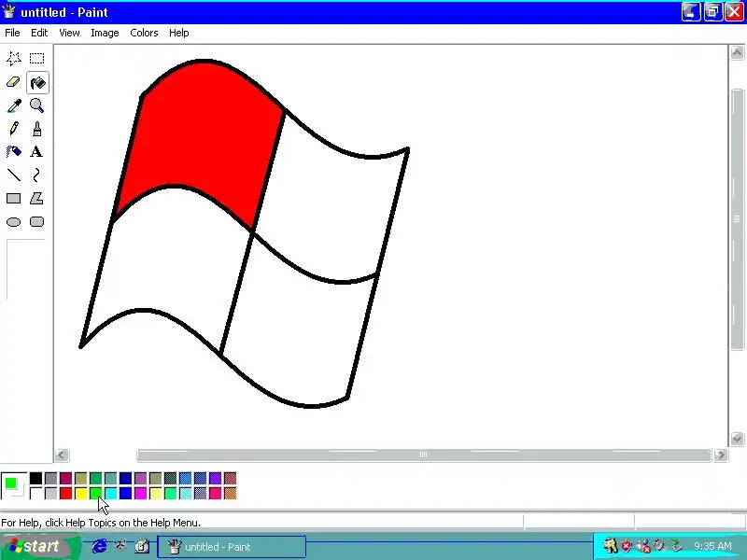This screenshot has width=747, height=560.
Task: Select the Pencil tool
Action: pos(13,129)
